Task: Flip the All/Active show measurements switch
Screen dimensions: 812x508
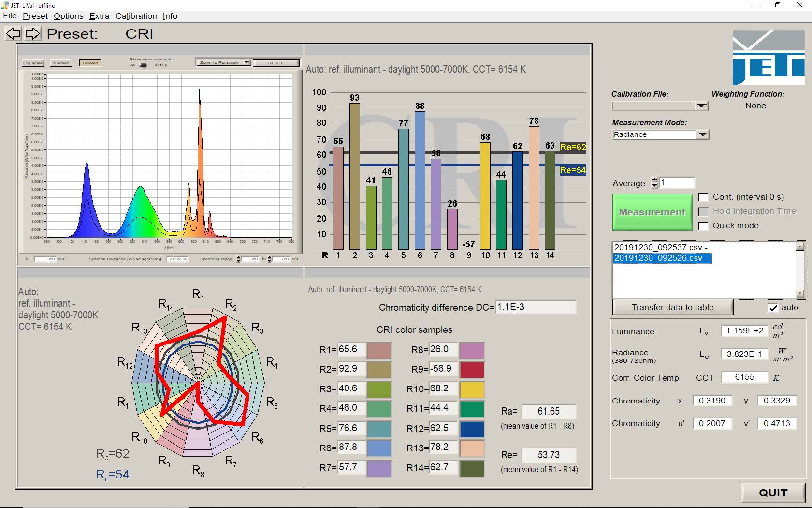Action: [x=143, y=65]
